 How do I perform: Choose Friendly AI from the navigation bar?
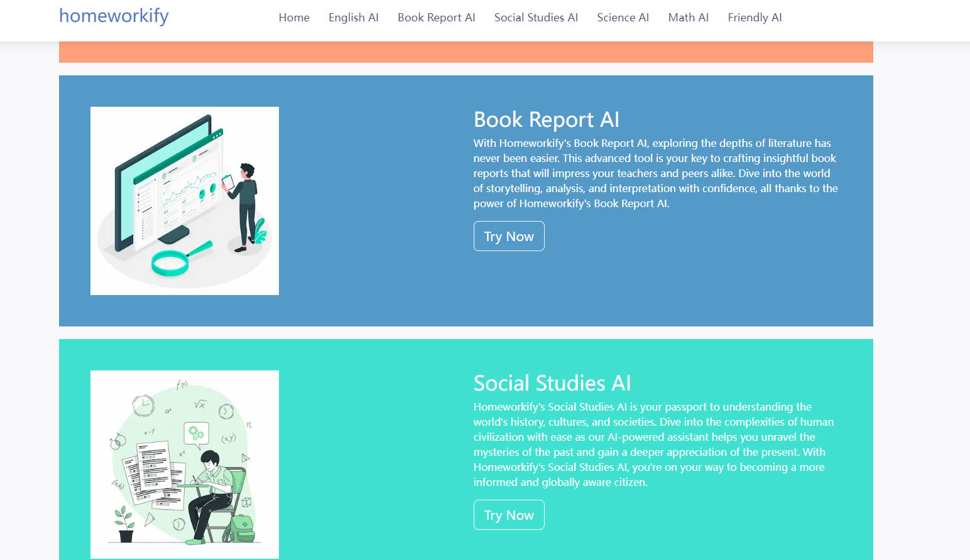click(x=755, y=18)
